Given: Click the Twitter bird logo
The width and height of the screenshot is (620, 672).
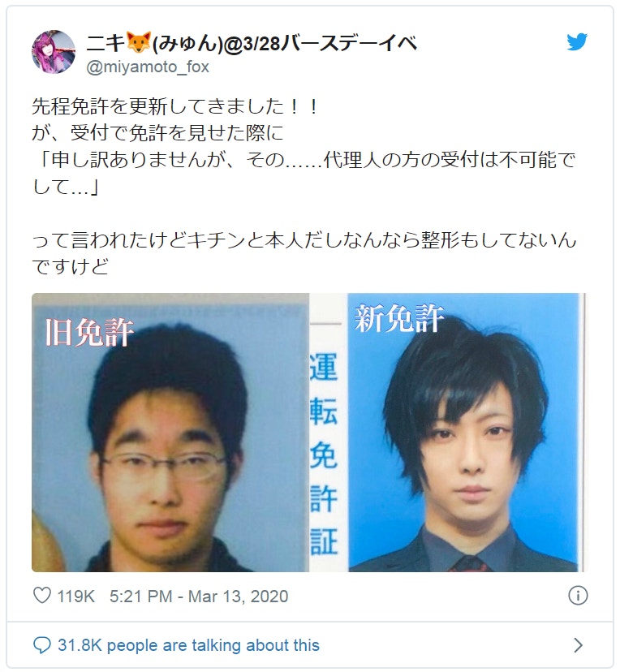Looking at the screenshot, I should click(x=577, y=42).
